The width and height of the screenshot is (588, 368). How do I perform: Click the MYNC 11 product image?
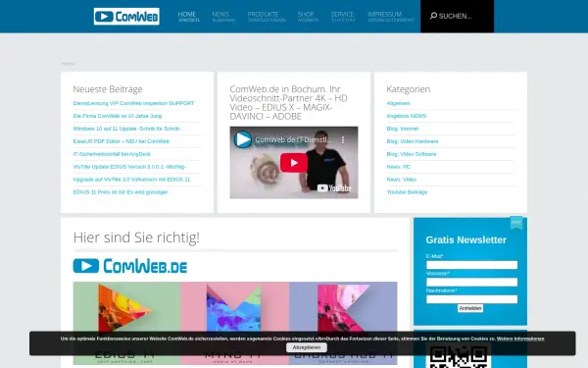pyautogui.click(x=235, y=323)
